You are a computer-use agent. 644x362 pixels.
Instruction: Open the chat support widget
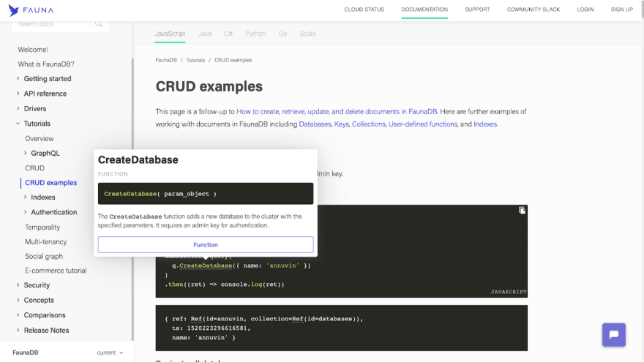613,334
